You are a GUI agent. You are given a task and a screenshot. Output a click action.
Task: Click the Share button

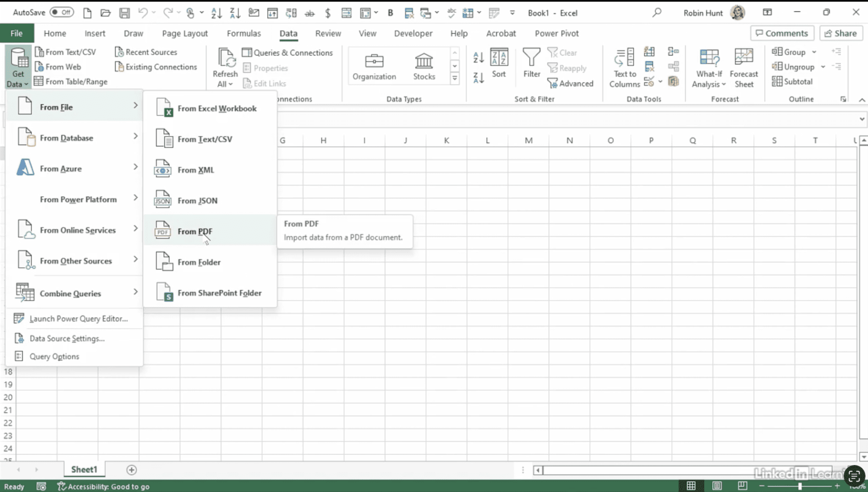[841, 33]
